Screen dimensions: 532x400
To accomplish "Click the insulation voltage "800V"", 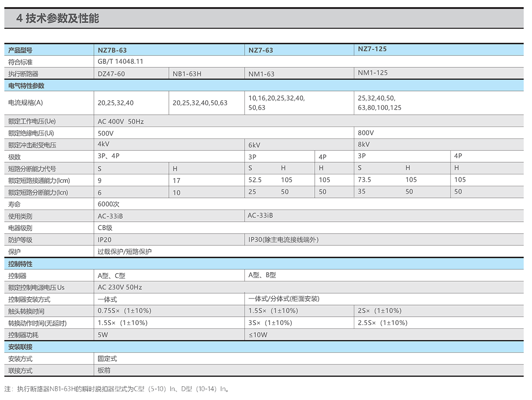I will point(366,133).
